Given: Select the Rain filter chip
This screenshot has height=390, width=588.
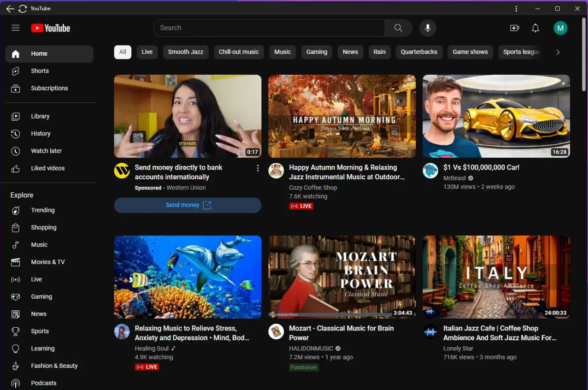Looking at the screenshot, I should (379, 52).
